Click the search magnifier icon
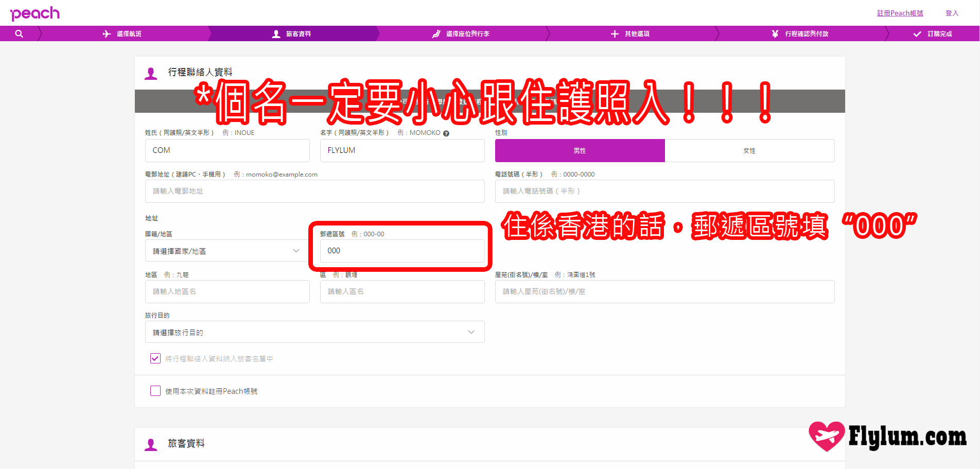 pyautogui.click(x=19, y=34)
